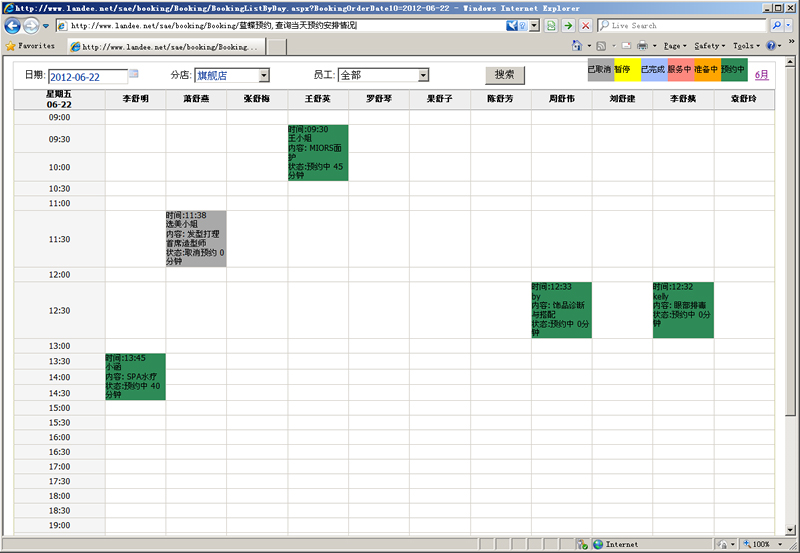Screen dimensions: 800x553
Task: Click the Print icon in command bar
Action: [641, 46]
